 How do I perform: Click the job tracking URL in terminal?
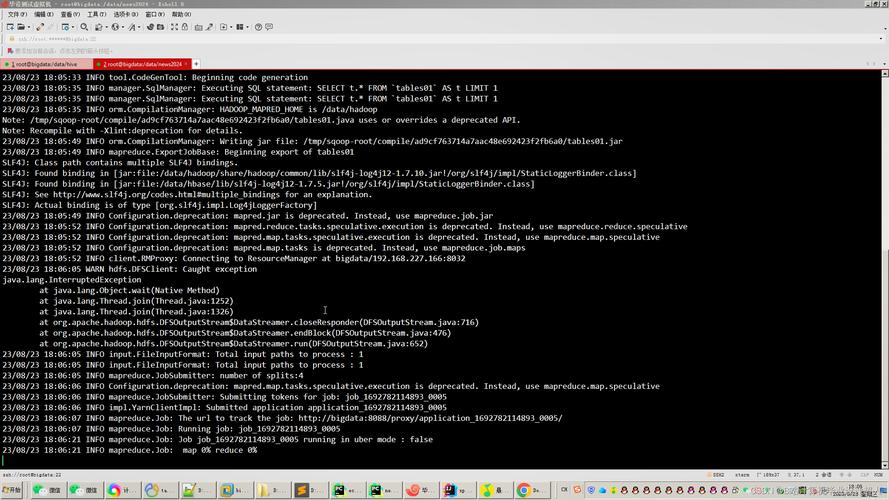430,418
